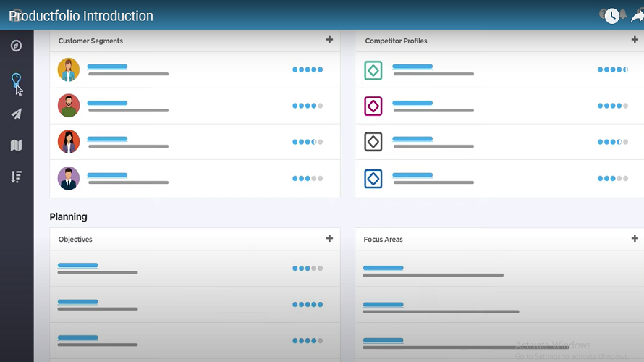
Task: Open the green diamond competitor icon
Action: point(373,70)
